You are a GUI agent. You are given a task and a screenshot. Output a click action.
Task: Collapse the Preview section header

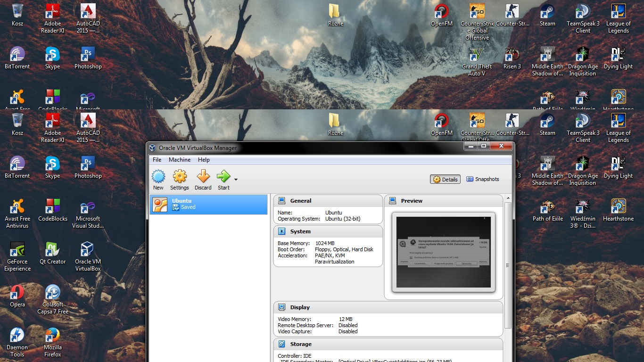(x=443, y=201)
